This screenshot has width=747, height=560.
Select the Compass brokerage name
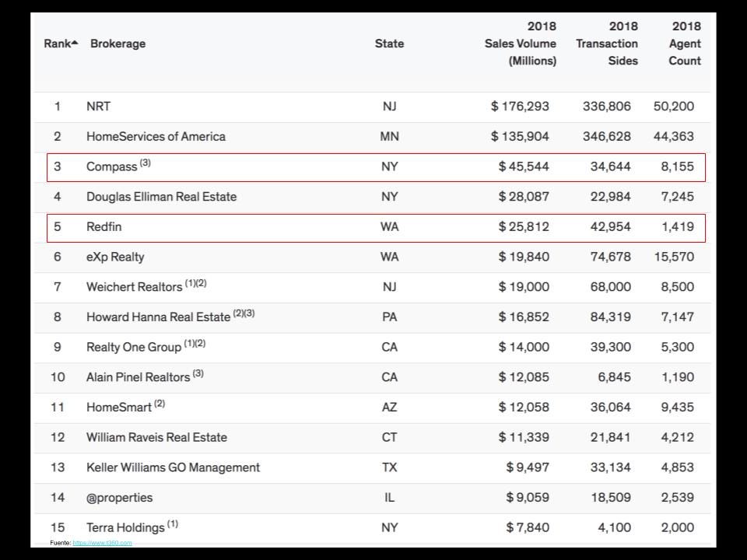pos(111,166)
